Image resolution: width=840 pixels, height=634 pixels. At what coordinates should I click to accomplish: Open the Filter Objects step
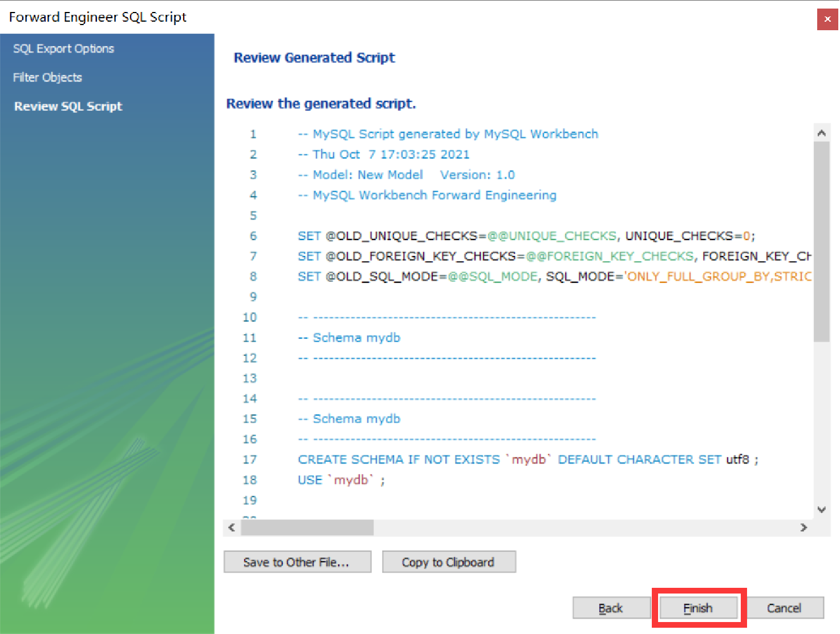tap(47, 77)
